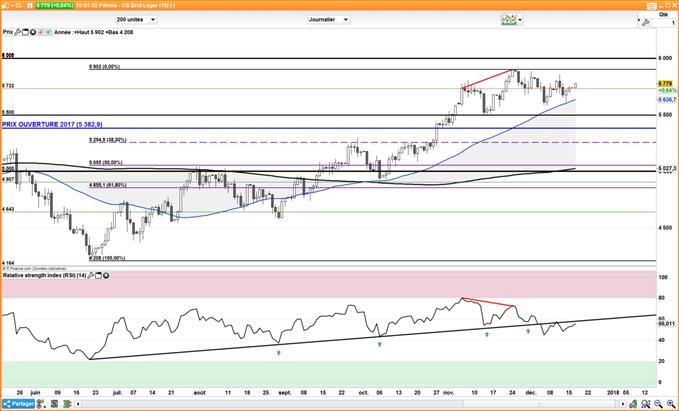The height and width of the screenshot is (411, 679).
Task: Click the red divergence line on price chart
Action: click(488, 79)
